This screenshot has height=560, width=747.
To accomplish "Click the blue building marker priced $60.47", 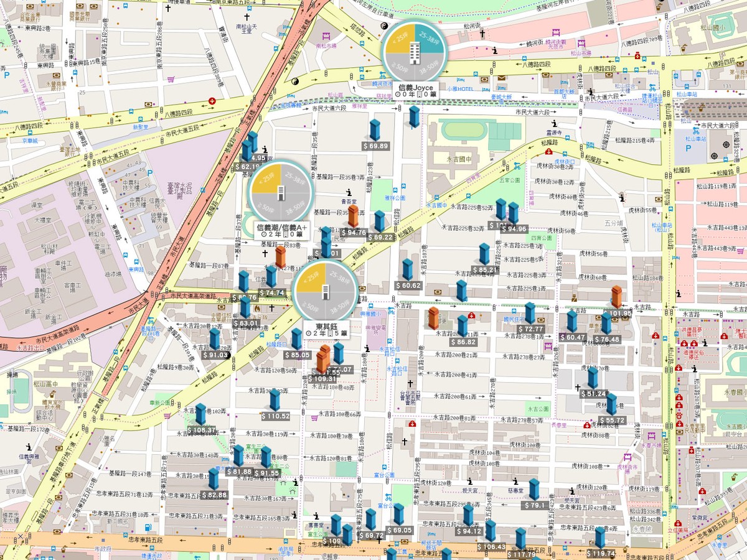I will click(x=572, y=322).
